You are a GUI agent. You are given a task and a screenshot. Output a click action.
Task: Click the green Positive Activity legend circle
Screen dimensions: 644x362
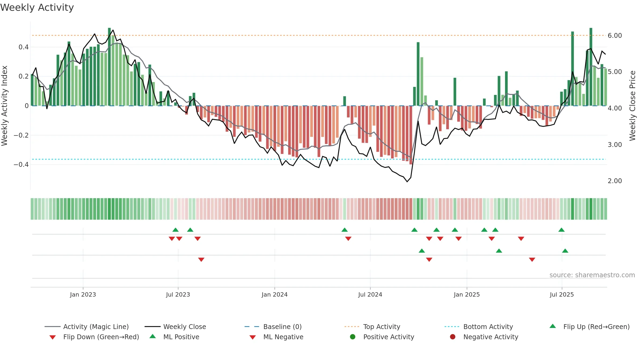353,337
